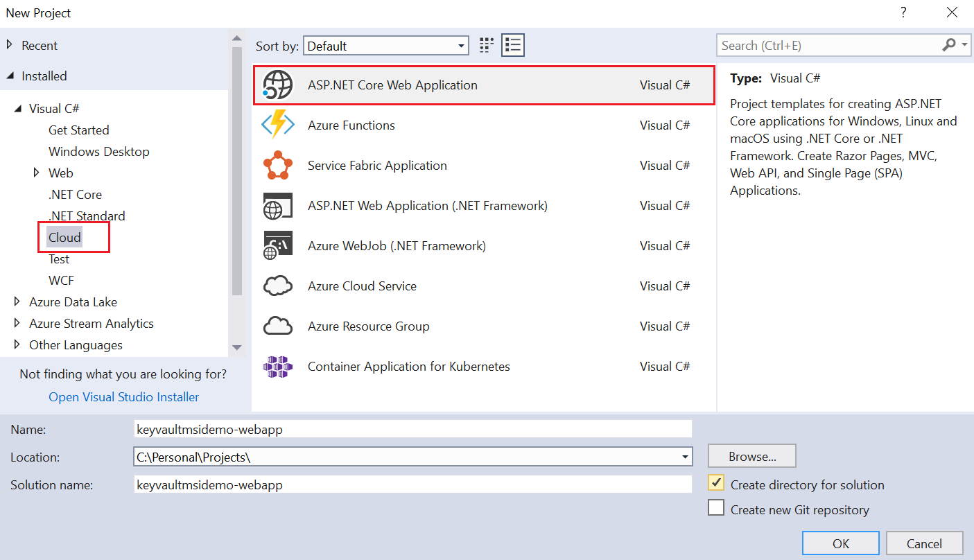Select the Cloud category

64,237
